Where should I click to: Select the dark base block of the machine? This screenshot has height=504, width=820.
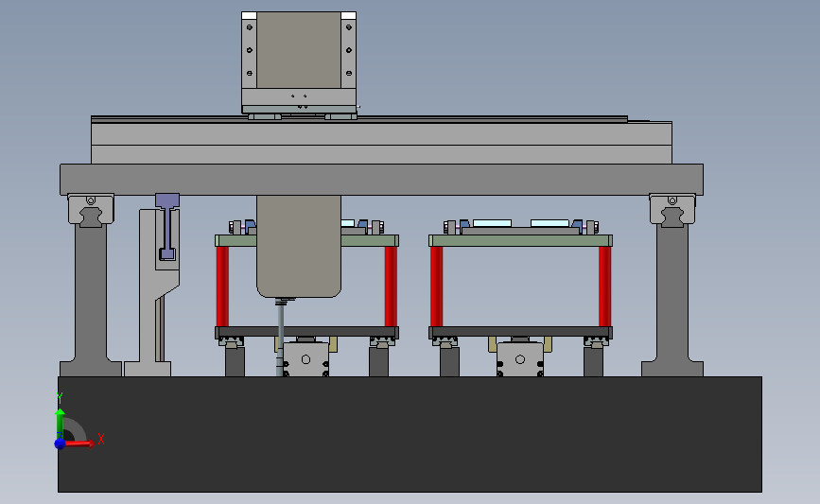(410, 434)
